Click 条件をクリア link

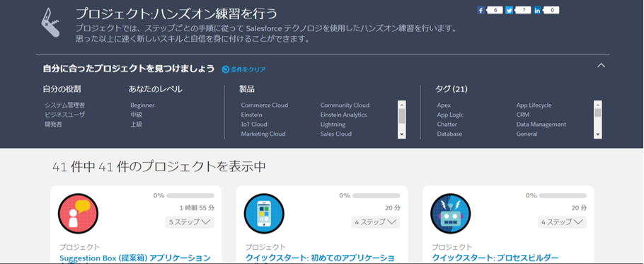click(248, 69)
